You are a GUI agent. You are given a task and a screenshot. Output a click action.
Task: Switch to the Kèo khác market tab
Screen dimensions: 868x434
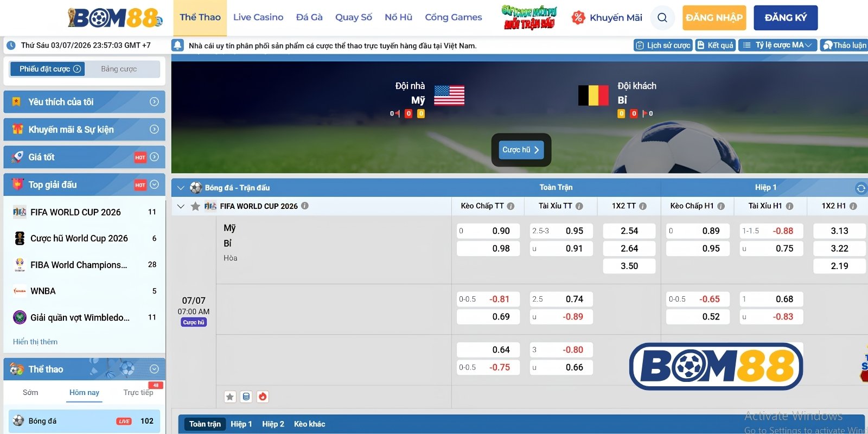point(309,424)
